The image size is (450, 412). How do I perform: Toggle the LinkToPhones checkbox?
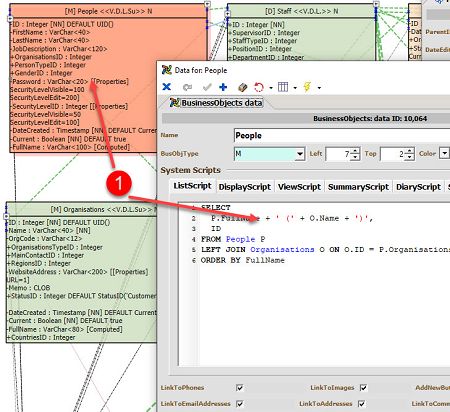click(x=240, y=388)
